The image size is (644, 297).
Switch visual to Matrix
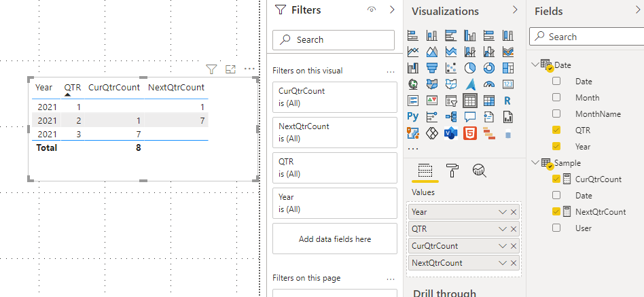[488, 100]
